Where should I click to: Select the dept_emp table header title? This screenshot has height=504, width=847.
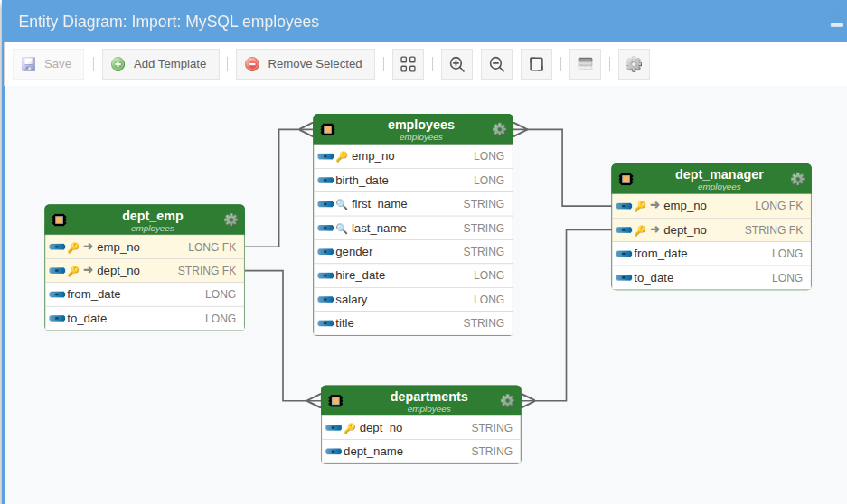[x=153, y=216]
